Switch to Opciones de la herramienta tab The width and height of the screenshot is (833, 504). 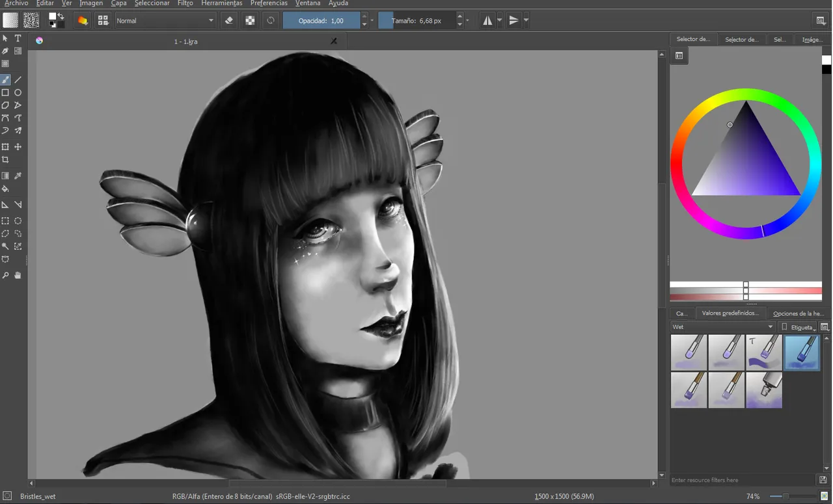click(x=799, y=313)
